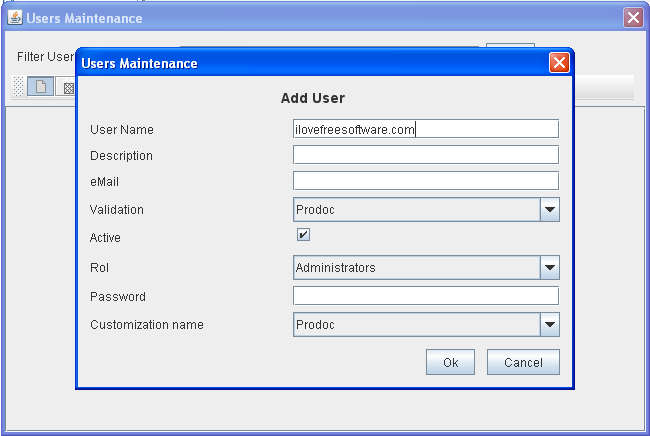The height and width of the screenshot is (436, 650).
Task: Click the toolbar drag handle grip
Action: pyautogui.click(x=18, y=87)
